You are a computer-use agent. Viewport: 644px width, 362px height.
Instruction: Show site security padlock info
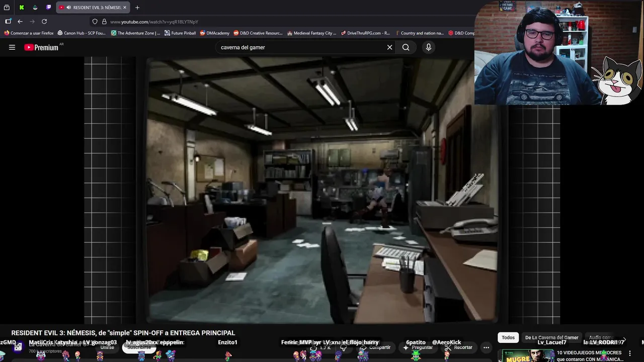[104, 22]
